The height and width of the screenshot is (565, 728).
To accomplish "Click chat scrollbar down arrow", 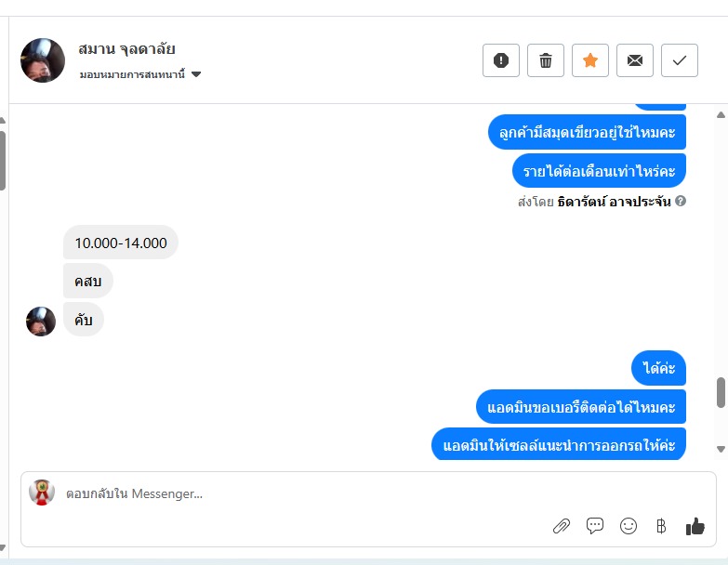I will click(721, 449).
